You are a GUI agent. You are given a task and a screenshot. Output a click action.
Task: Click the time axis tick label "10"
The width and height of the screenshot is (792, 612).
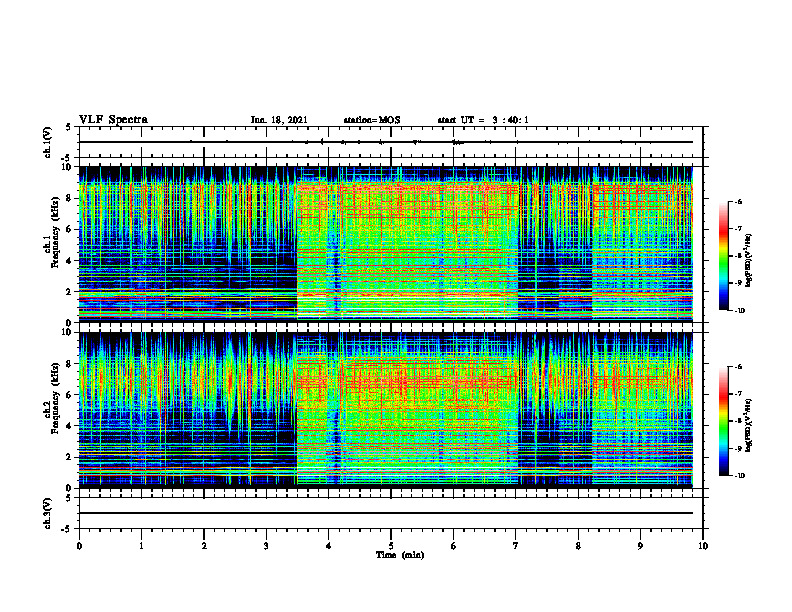pos(703,546)
